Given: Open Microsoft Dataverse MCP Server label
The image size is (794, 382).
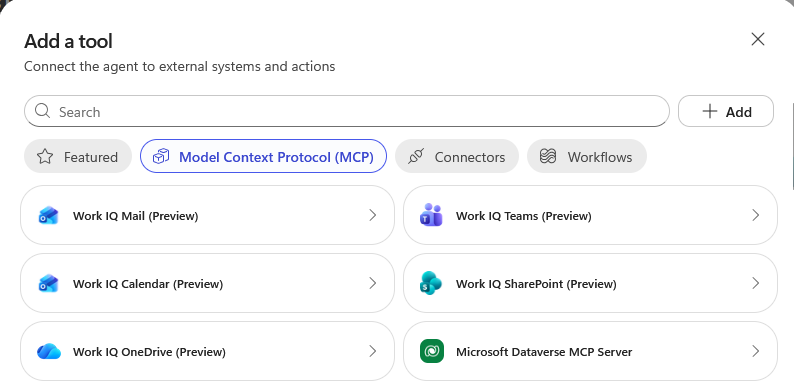Looking at the screenshot, I should click(544, 352).
